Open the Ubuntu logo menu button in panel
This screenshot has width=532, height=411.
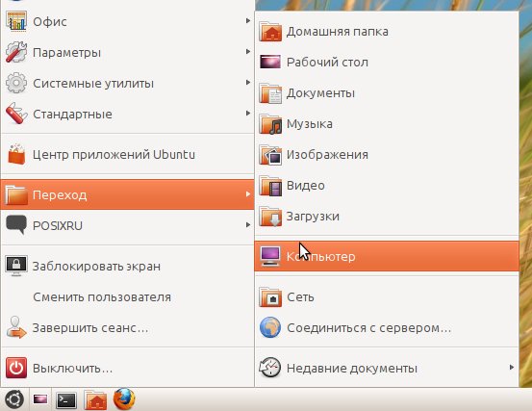(14, 399)
